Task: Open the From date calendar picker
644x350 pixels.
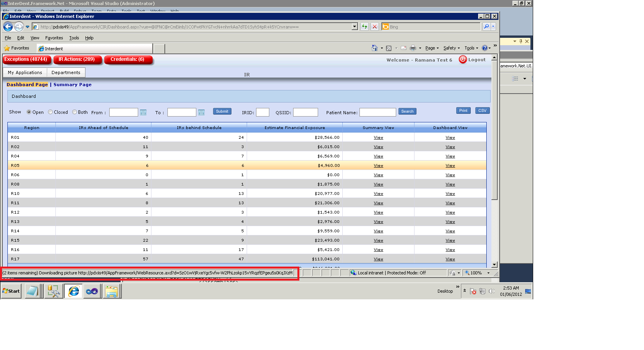Action: click(x=143, y=113)
